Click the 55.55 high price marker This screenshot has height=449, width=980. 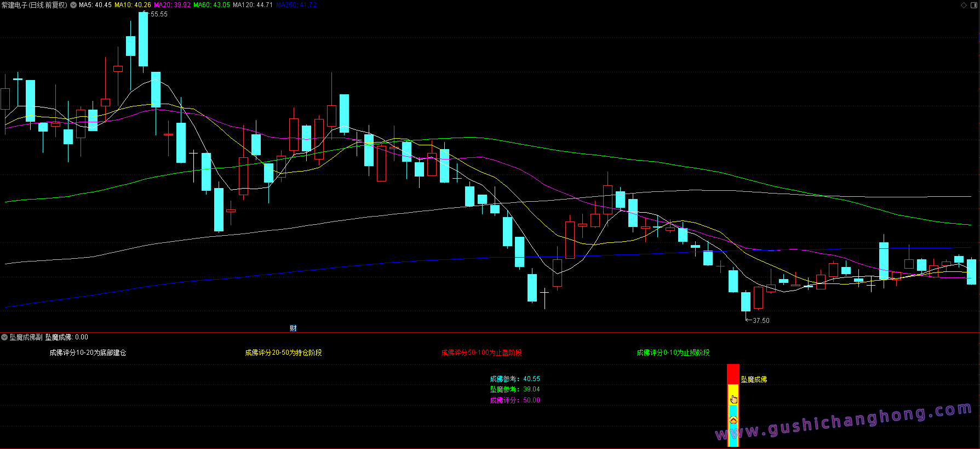(x=158, y=14)
